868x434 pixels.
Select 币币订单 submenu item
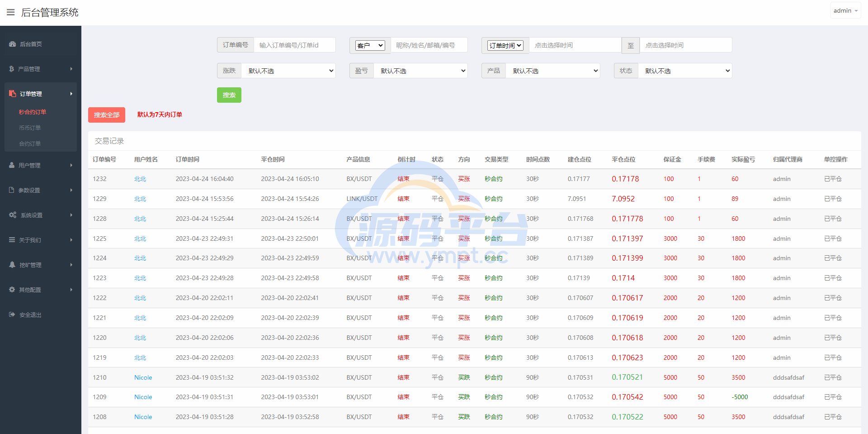click(x=30, y=128)
